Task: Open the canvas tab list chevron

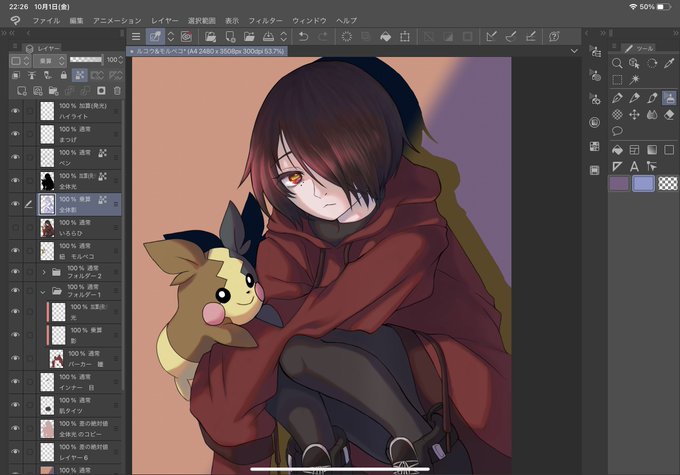Action: coord(574,51)
